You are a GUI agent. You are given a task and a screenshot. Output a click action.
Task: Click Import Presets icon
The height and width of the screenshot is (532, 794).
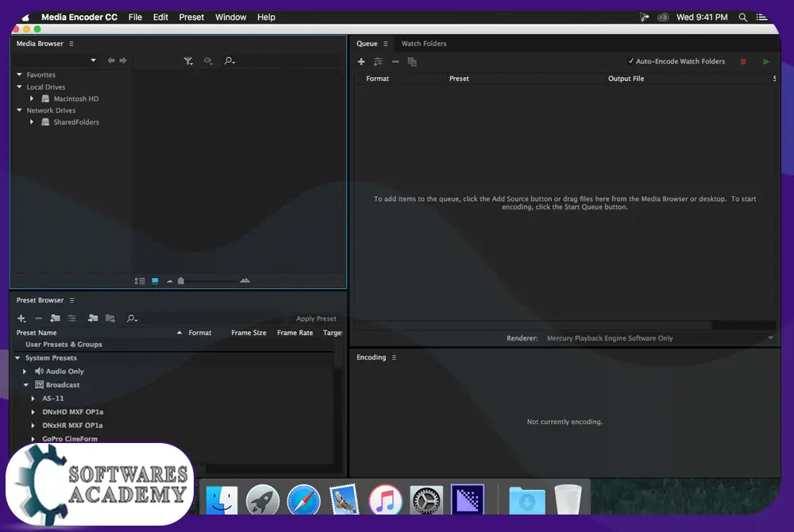click(x=93, y=318)
